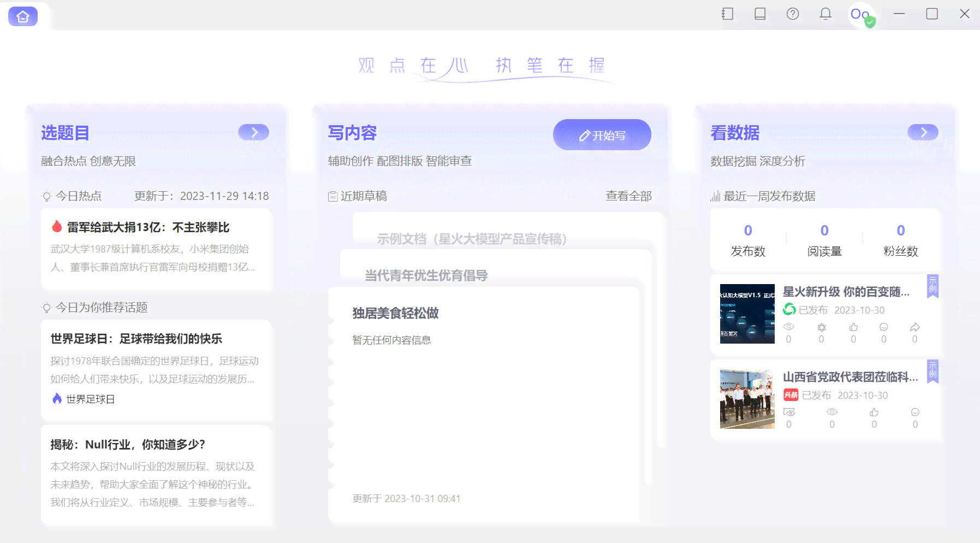
Task: Click share arrow icon on 星火新升级 article
Action: [x=915, y=327]
